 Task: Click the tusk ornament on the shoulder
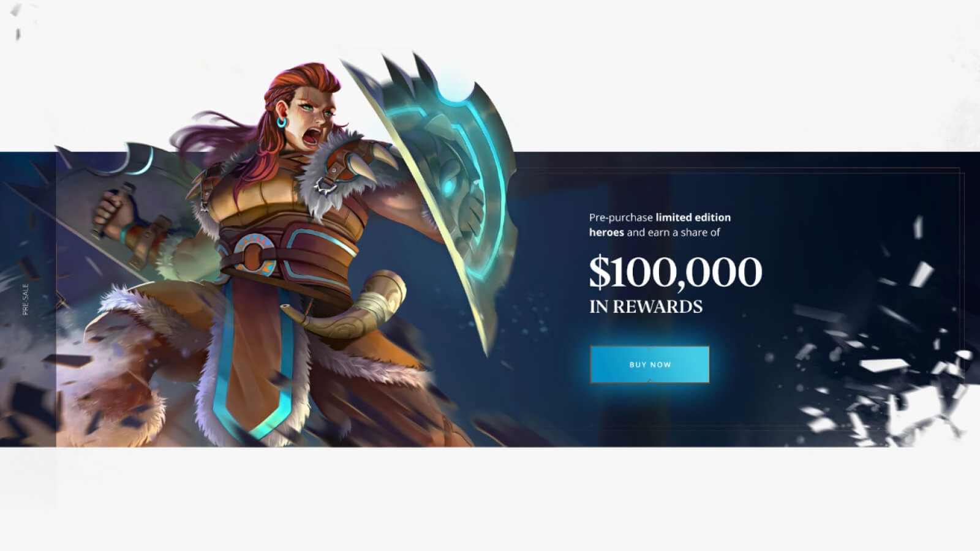pyautogui.click(x=379, y=157)
